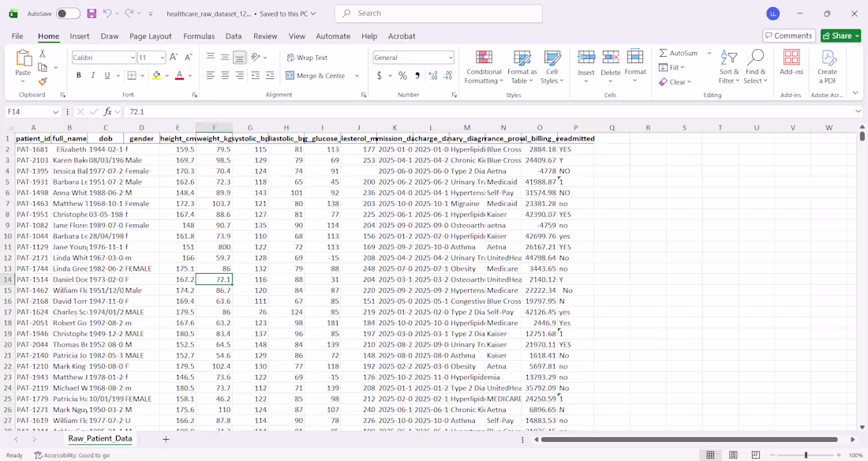
Task: Open the Comments pane
Action: pyautogui.click(x=789, y=36)
